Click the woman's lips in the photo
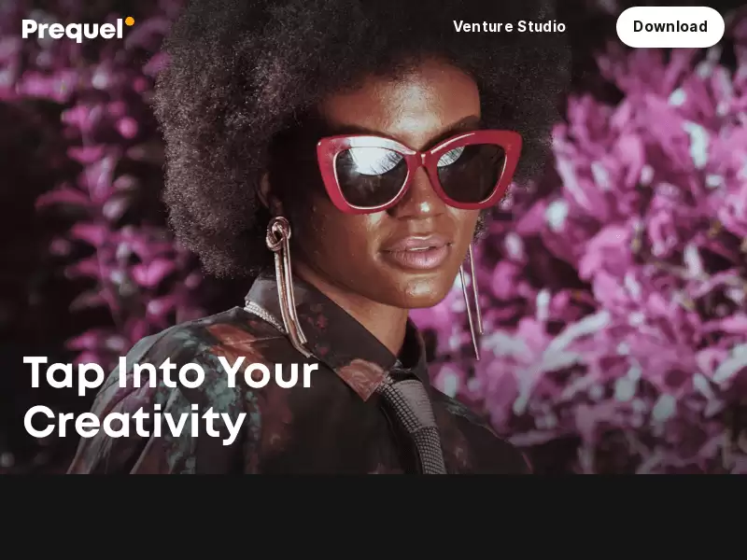747x560 pixels. click(416, 252)
